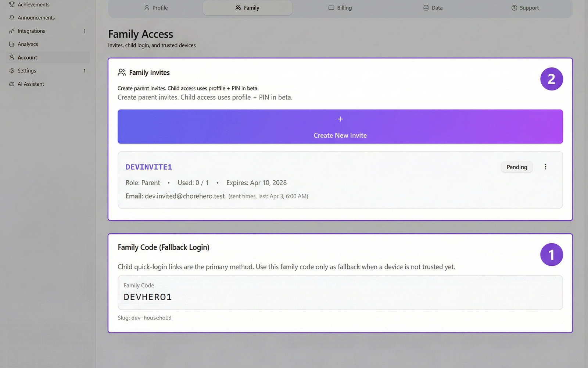588x368 pixels.
Task: Toggle the Pending status on DEVINVITE1
Action: click(516, 167)
